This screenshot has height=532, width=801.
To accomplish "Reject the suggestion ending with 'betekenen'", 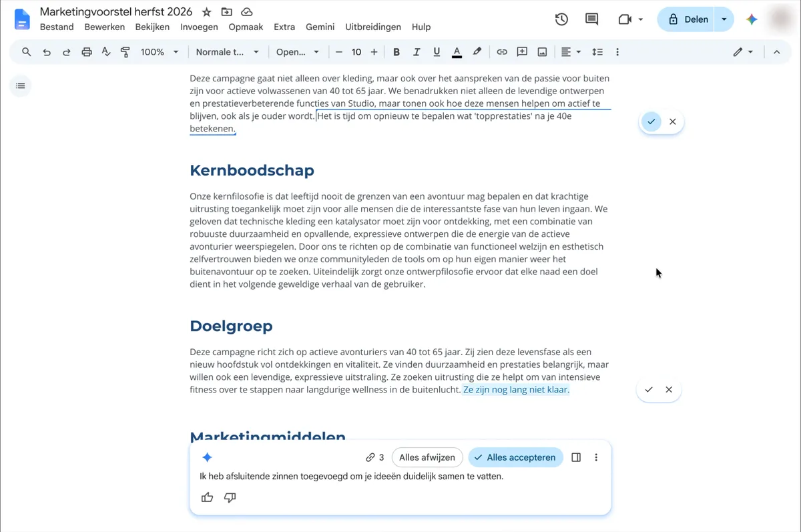I will 672,121.
